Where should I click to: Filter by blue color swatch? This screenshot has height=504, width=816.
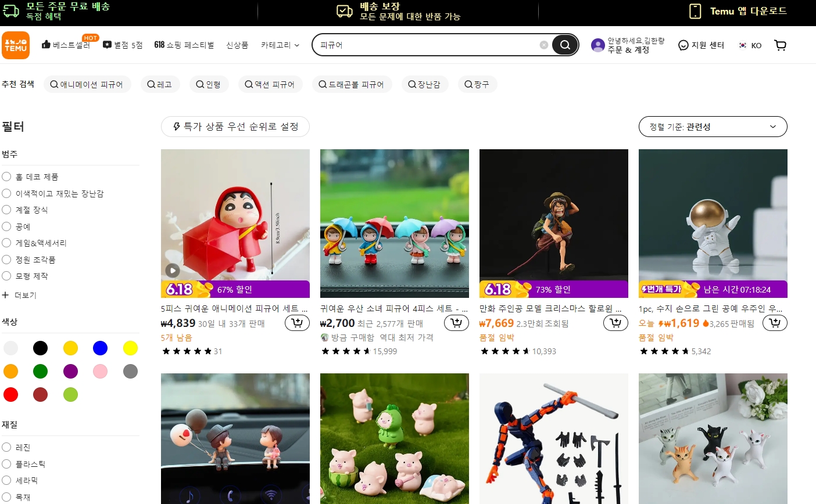(x=101, y=348)
